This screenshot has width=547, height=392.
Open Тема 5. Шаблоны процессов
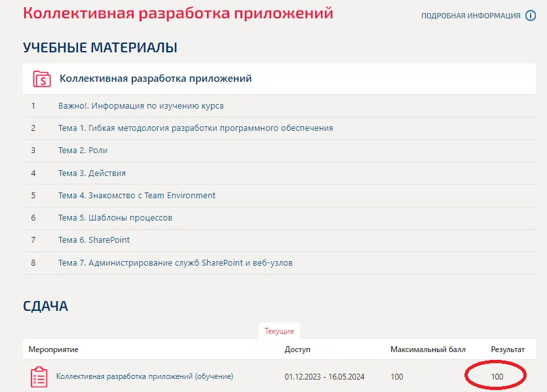pos(115,218)
